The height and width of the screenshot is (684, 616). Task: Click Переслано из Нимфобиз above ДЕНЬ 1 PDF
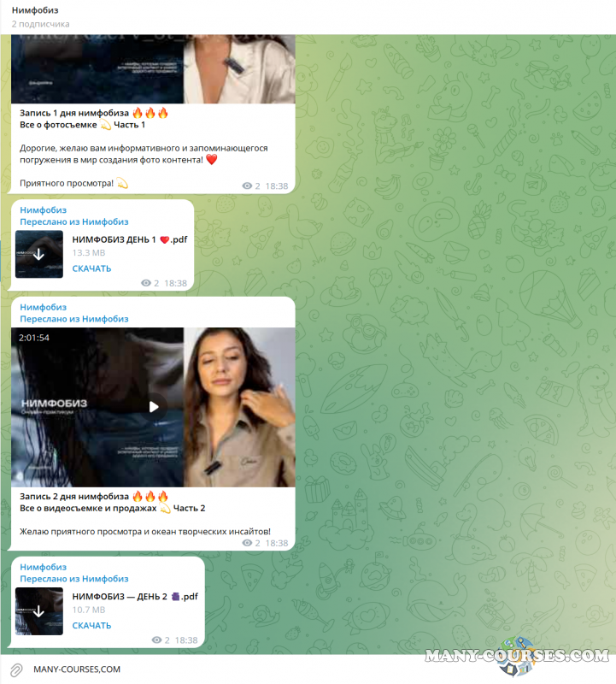click(74, 221)
